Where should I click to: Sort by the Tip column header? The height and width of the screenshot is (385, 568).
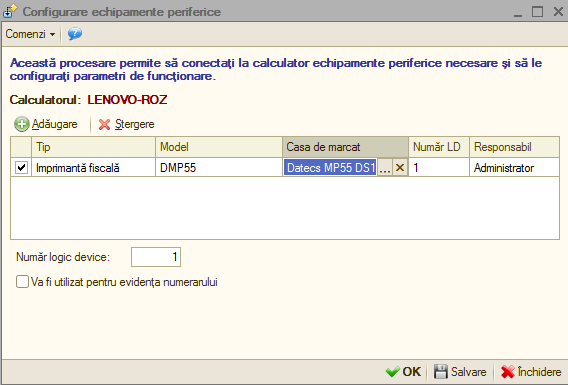tap(93, 147)
